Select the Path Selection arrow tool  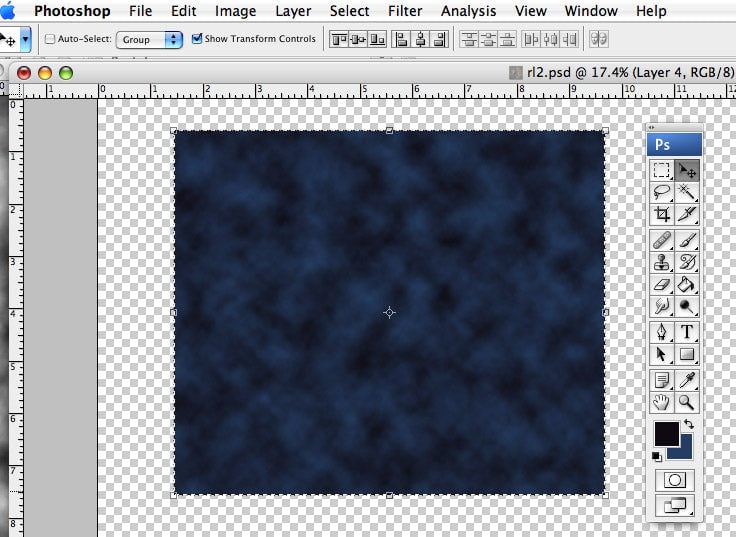pyautogui.click(x=662, y=354)
